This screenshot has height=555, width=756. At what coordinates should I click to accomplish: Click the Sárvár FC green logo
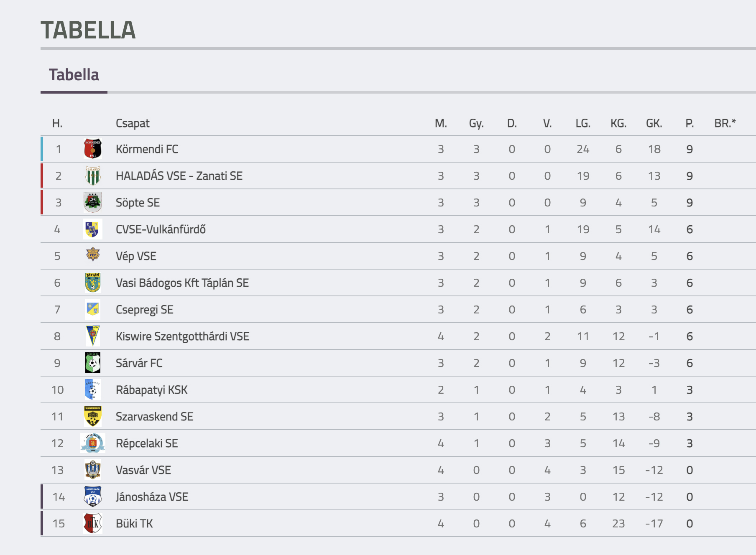pyautogui.click(x=93, y=363)
